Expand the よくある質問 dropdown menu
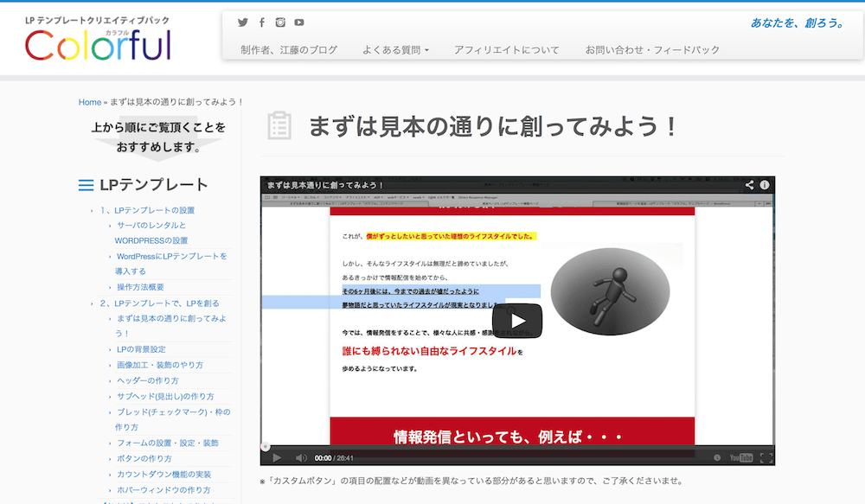Screen dimensions: 865x504 click(x=396, y=50)
